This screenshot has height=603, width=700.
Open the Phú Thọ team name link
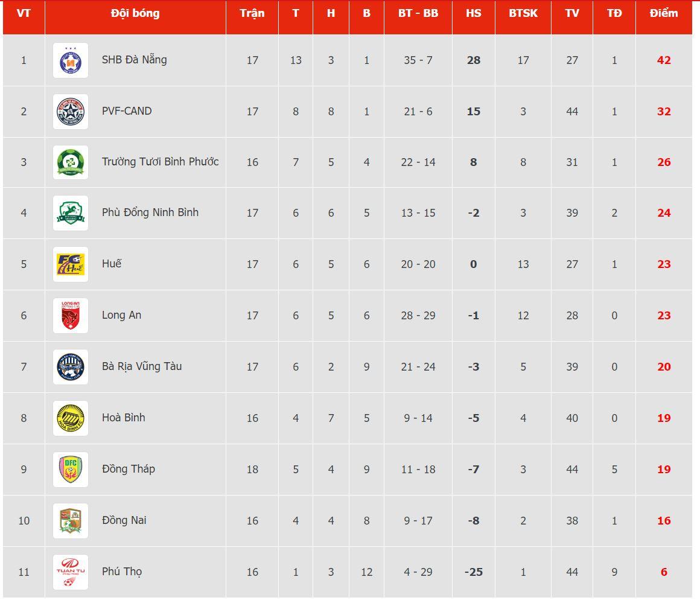pos(122,572)
